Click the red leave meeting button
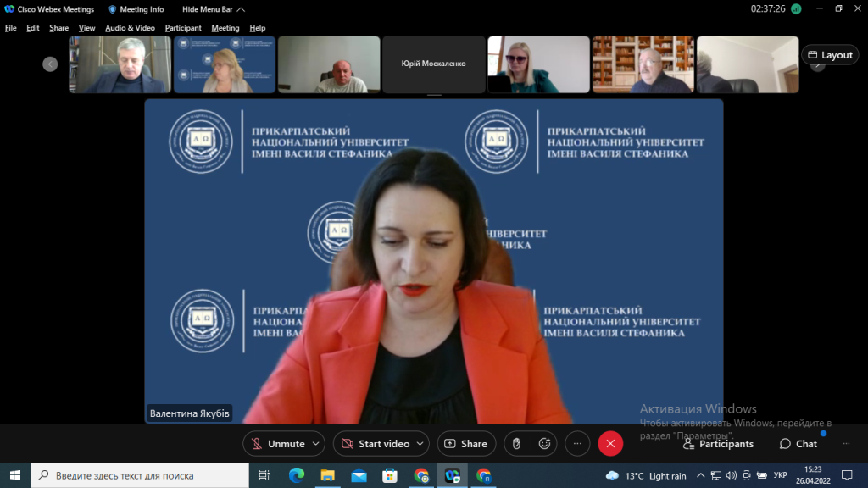 tap(610, 444)
